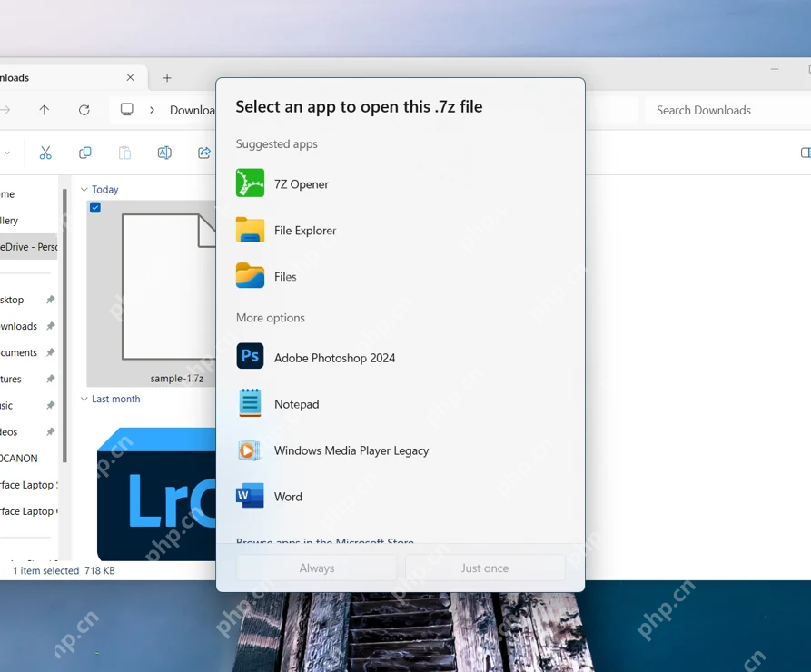Toggle the preview pane icon at right
Viewport: 811px width, 672px height.
coord(806,153)
